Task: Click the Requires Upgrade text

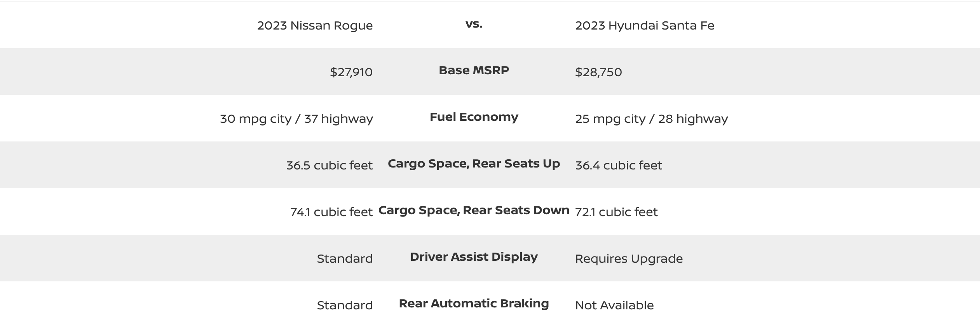Action: coord(629,259)
